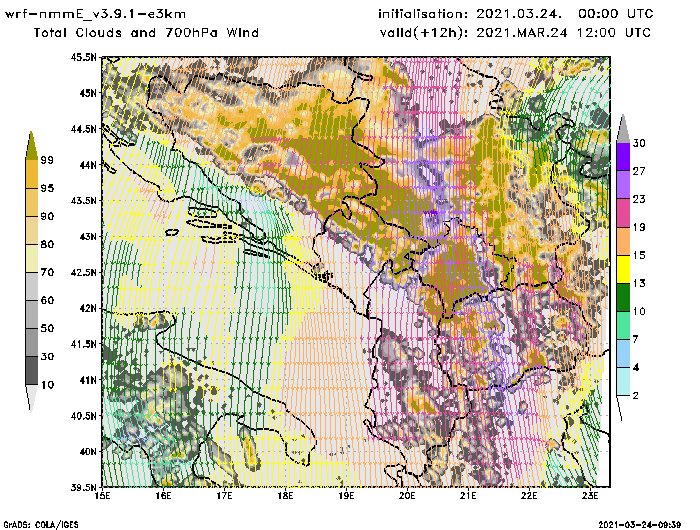Click the '17E' longitude label
Screen dimensions: 700x530
tap(225, 496)
